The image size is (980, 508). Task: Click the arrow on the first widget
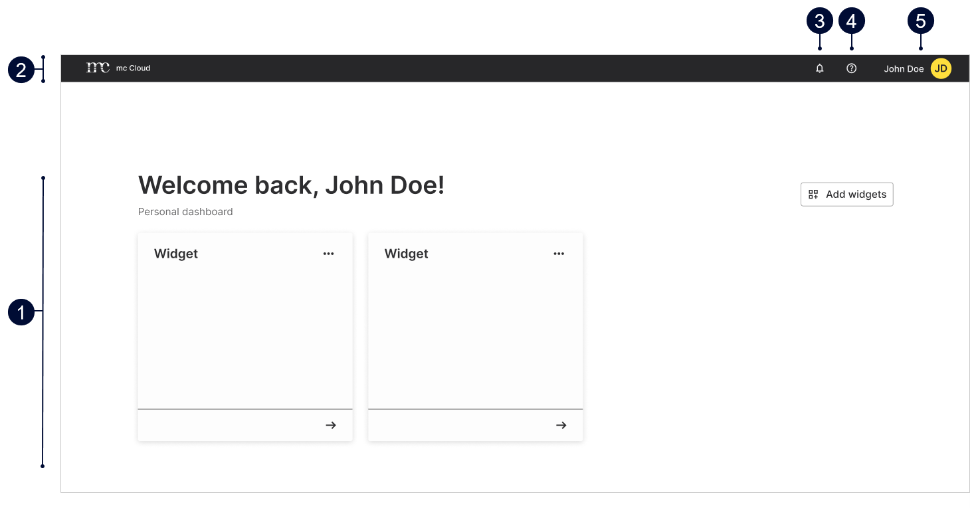330,425
